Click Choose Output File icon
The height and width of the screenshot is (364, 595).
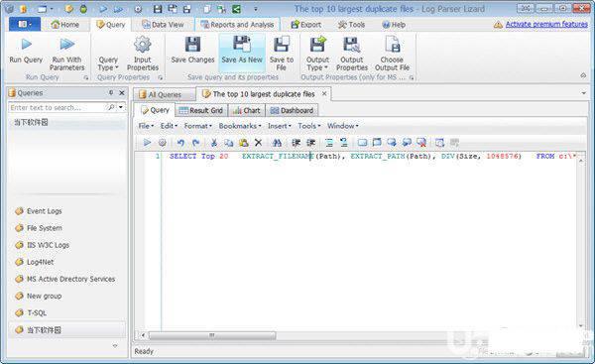tap(392, 44)
